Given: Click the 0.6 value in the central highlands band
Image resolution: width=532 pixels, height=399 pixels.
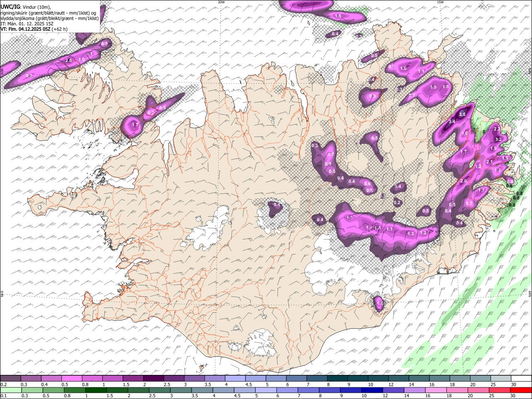Looking at the screenshot, I should [367, 184].
